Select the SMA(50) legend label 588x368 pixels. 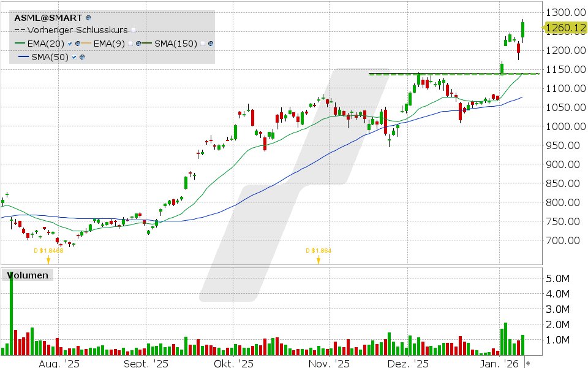(x=50, y=56)
